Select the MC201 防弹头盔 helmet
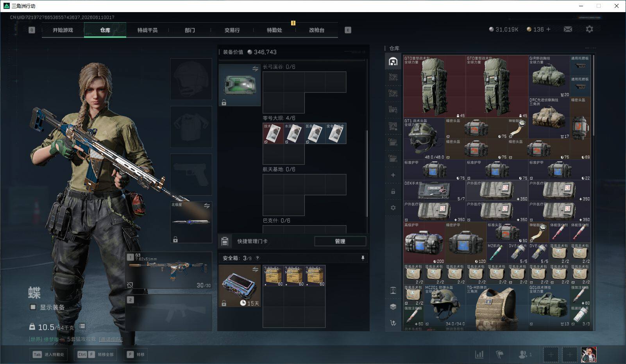The image size is (626, 364). pos(445,305)
